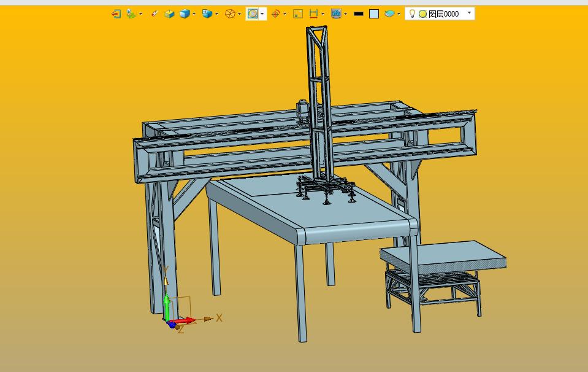Screen dimensions: 588x372
Task: Click the black line color swatch
Action: [359, 14]
